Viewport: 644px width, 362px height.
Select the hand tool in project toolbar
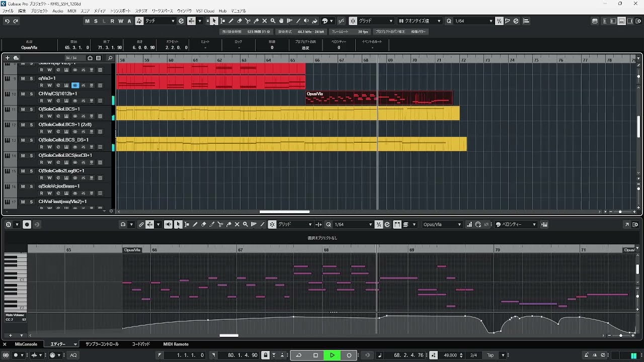point(281,21)
